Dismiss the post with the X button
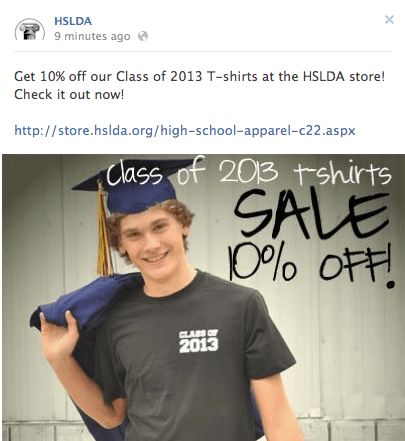405x441 pixels. point(389,20)
